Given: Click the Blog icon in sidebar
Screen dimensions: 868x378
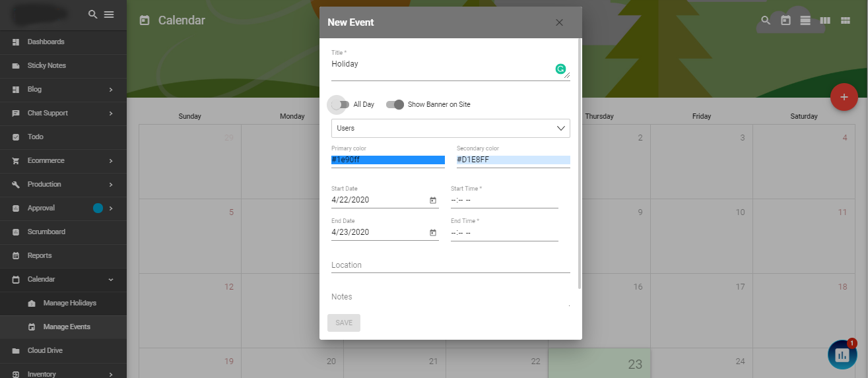Looking at the screenshot, I should tap(16, 90).
